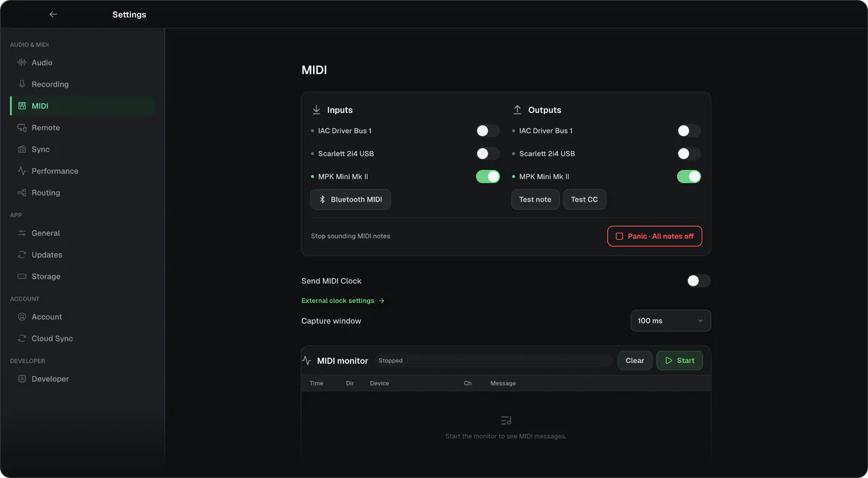Click the 'Stop sounding MIDI notes' text
Image resolution: width=868 pixels, height=478 pixels.
pos(351,236)
